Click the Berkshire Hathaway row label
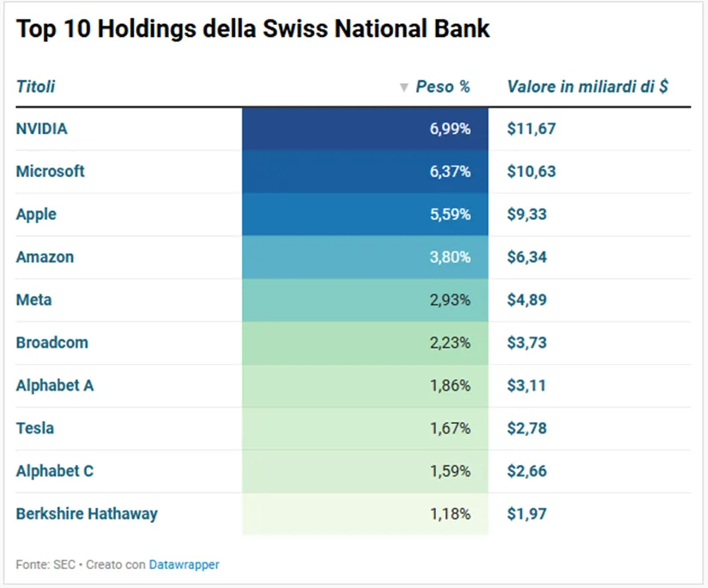 [87, 514]
